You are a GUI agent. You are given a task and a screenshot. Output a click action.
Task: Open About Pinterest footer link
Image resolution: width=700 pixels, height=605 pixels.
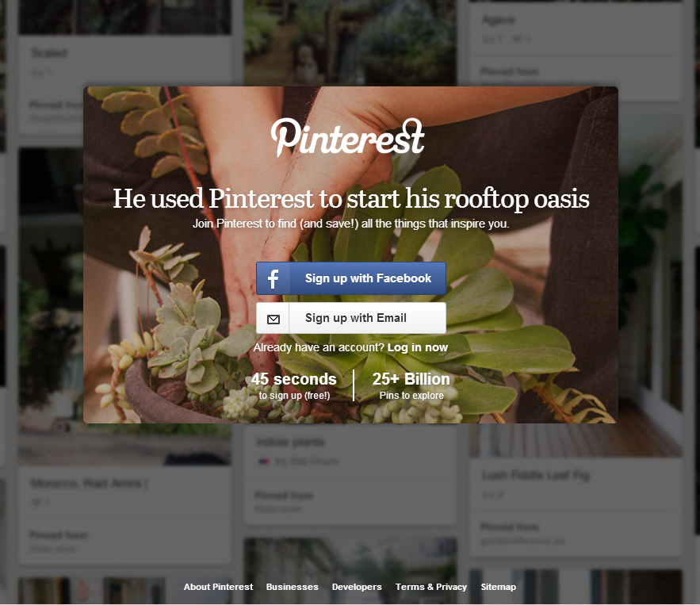click(x=218, y=587)
